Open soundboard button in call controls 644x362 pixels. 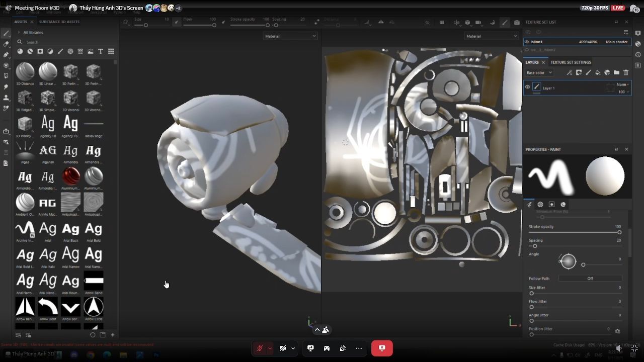coord(343,348)
